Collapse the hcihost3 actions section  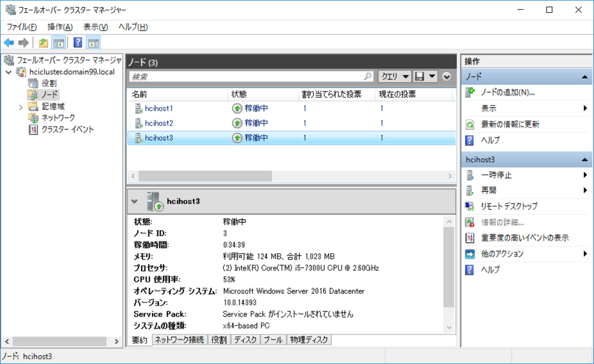[x=585, y=159]
